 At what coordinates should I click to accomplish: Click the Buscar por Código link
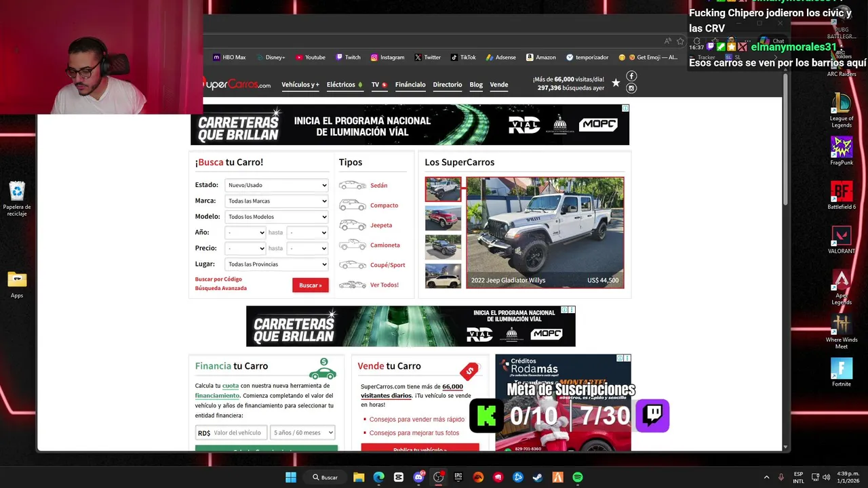pyautogui.click(x=218, y=279)
